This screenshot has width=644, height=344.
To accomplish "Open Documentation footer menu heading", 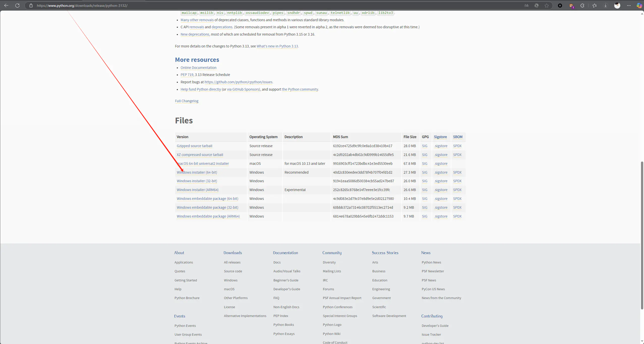I will coord(285,253).
